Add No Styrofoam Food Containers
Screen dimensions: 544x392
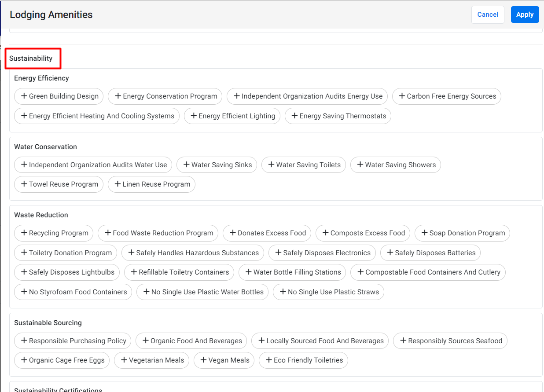(73, 292)
